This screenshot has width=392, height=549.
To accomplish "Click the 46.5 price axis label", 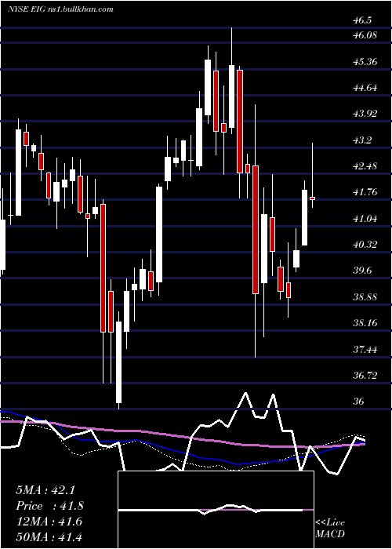I will [362, 20].
